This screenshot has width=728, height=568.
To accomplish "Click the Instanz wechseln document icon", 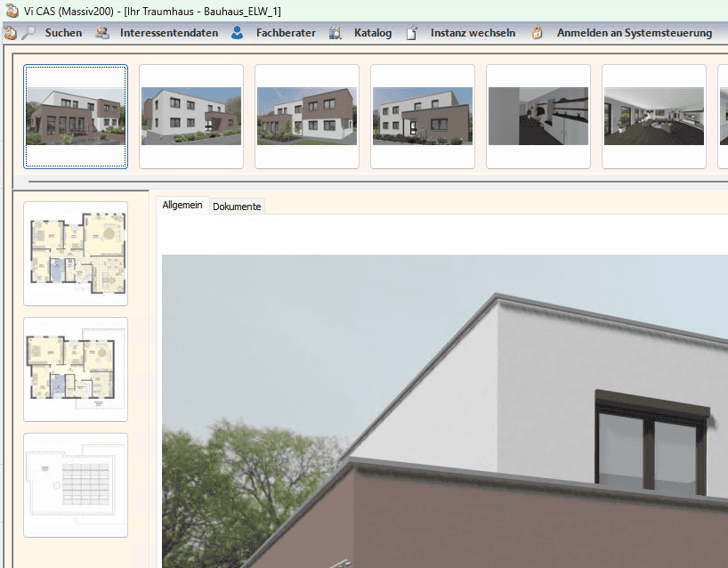I will point(412,33).
